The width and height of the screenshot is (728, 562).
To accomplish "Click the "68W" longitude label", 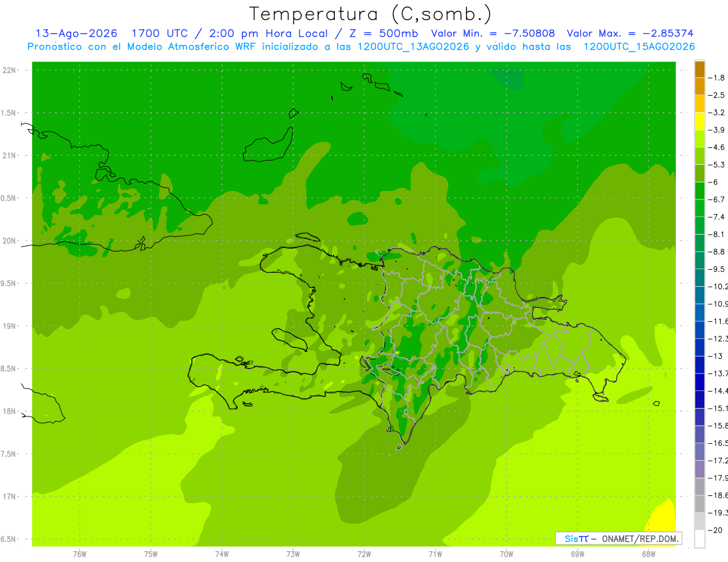I will pos(649,554).
